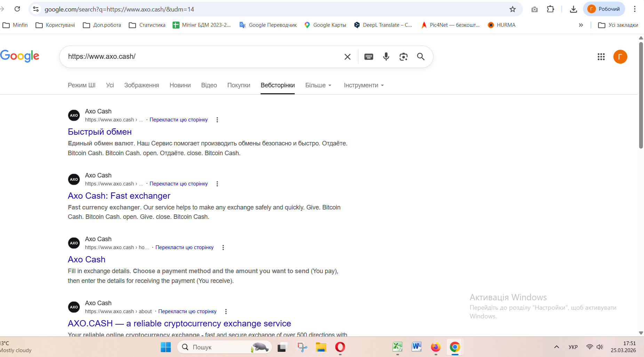Image resolution: width=644 pixels, height=357 pixels.
Task: Expand the Інструменти dropdown
Action: (364, 85)
